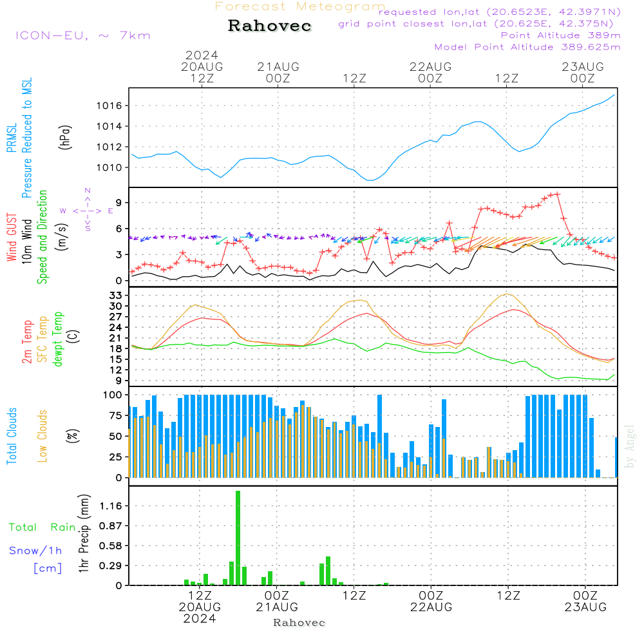Click the bottom axis "00Z 23AUG" label
The image size is (644, 644).
pos(585,601)
